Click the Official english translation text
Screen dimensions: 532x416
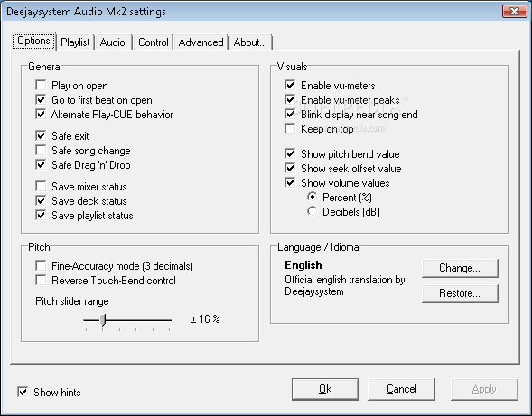click(345, 285)
